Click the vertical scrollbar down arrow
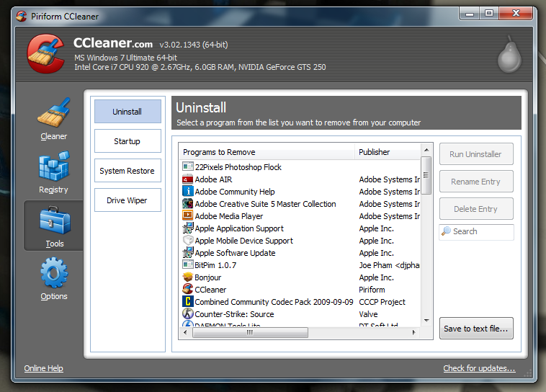 (426, 321)
